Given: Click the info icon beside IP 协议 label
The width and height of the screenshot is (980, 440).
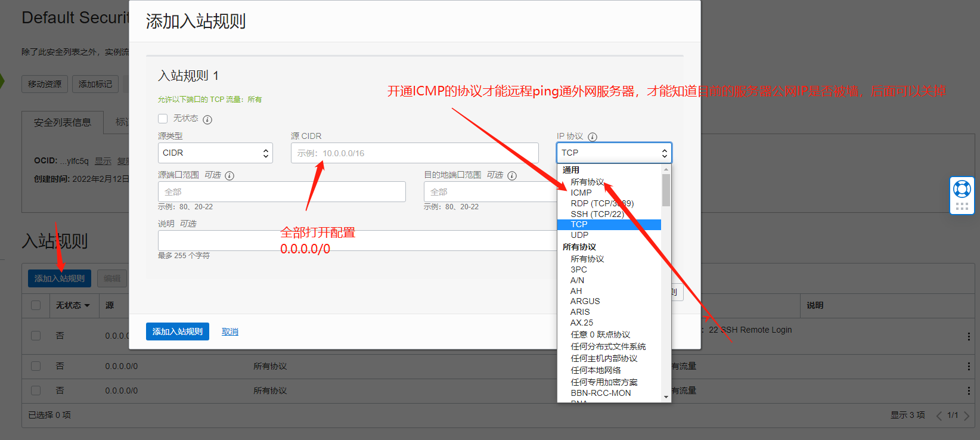Looking at the screenshot, I should [593, 137].
